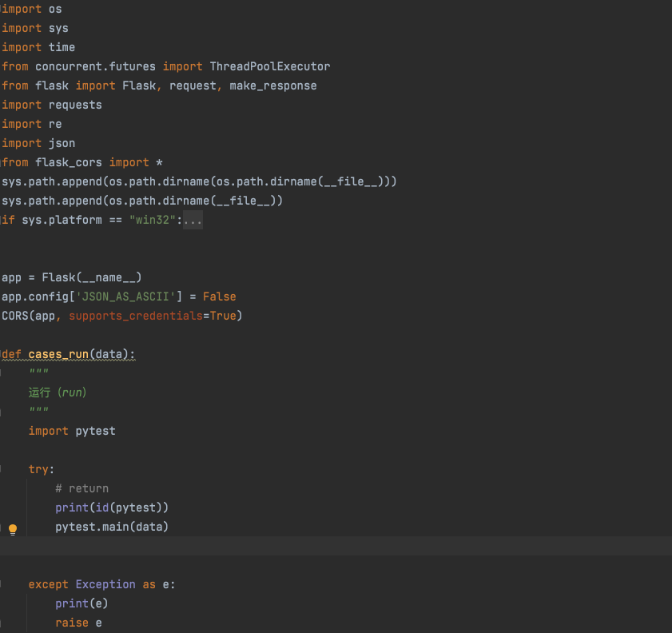This screenshot has height=633, width=672.
Task: Click the 'import re' line
Action: tap(32, 125)
